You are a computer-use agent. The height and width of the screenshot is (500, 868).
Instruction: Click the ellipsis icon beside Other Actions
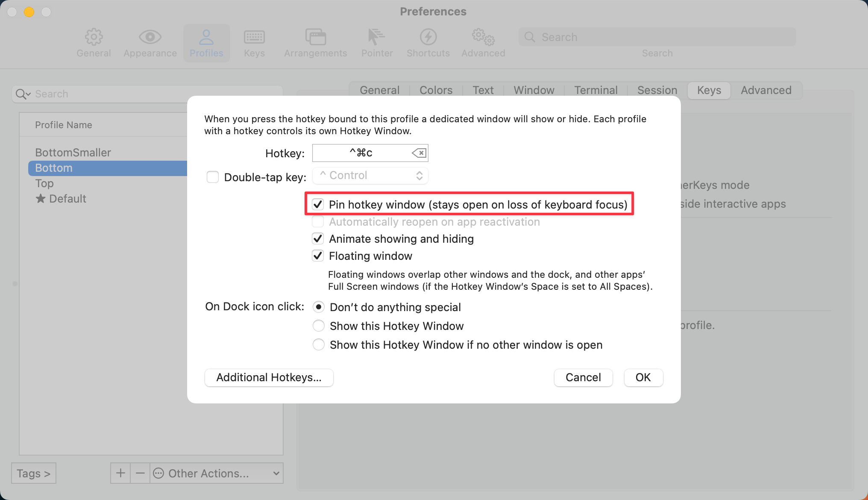tap(158, 473)
